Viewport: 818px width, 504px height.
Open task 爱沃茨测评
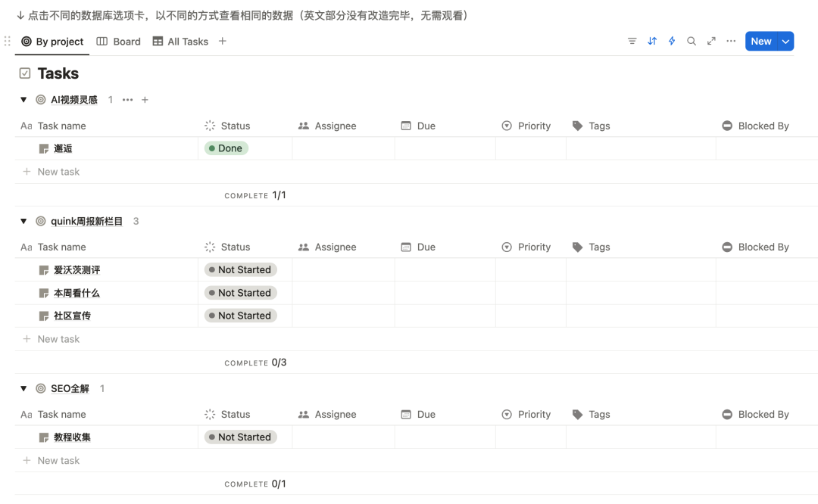tap(76, 270)
